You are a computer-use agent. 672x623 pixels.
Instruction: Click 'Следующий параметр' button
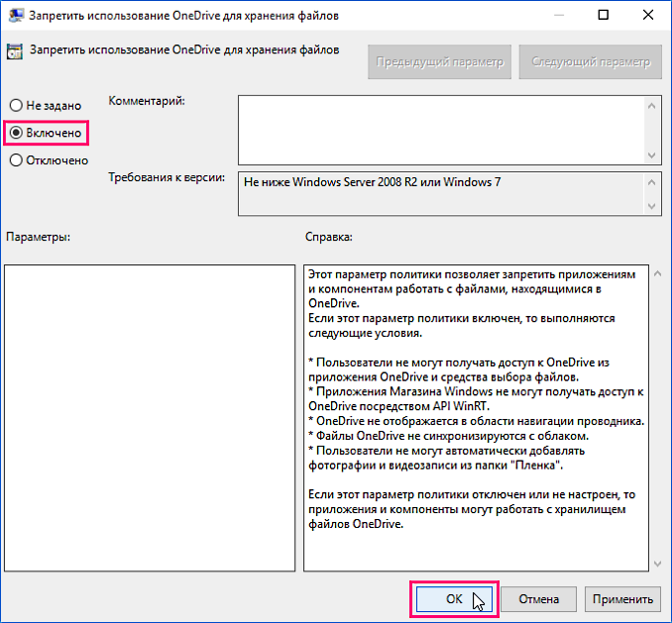[x=591, y=61]
